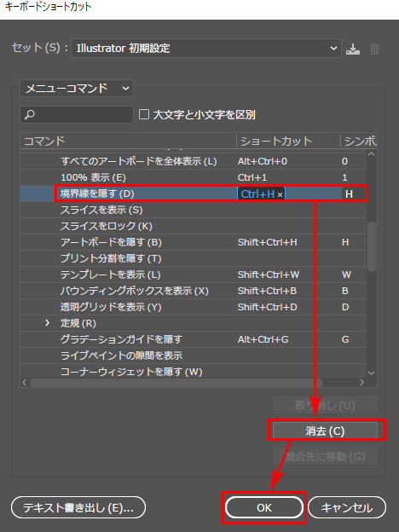Select the アートボードを隠す (B) command row

(194, 242)
